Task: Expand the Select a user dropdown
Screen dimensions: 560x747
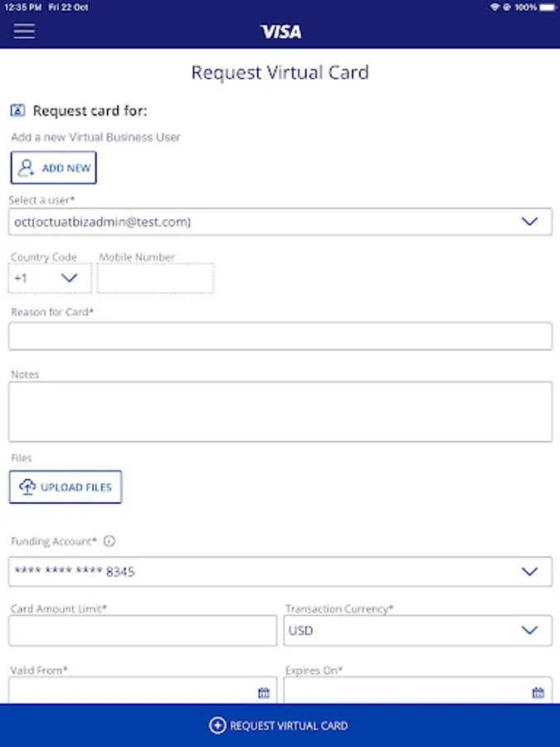Action: point(529,222)
